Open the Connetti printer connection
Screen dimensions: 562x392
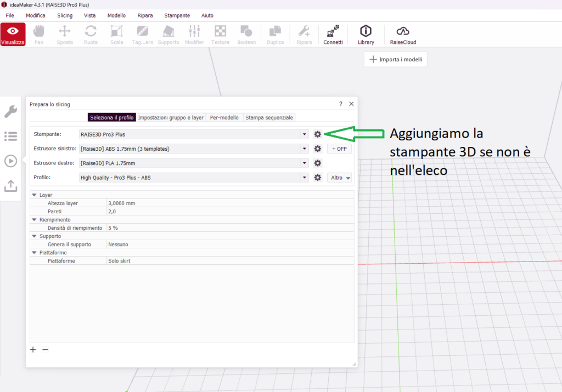click(333, 35)
